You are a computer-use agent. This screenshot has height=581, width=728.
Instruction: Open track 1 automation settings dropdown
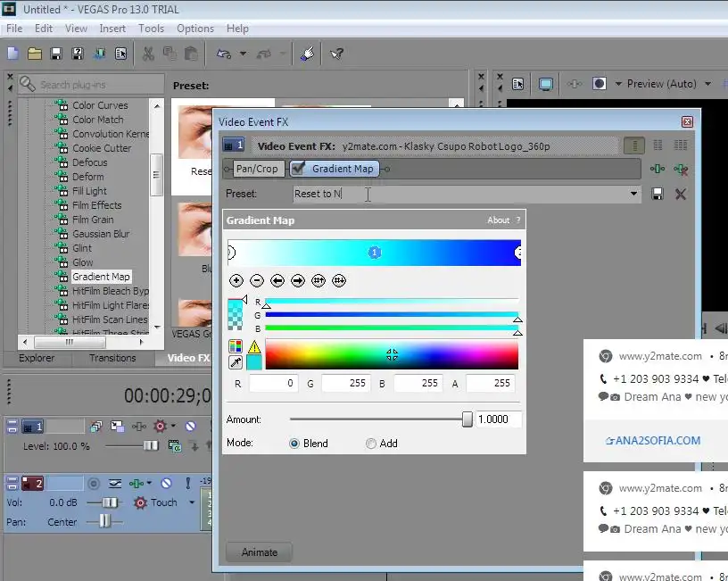173,426
